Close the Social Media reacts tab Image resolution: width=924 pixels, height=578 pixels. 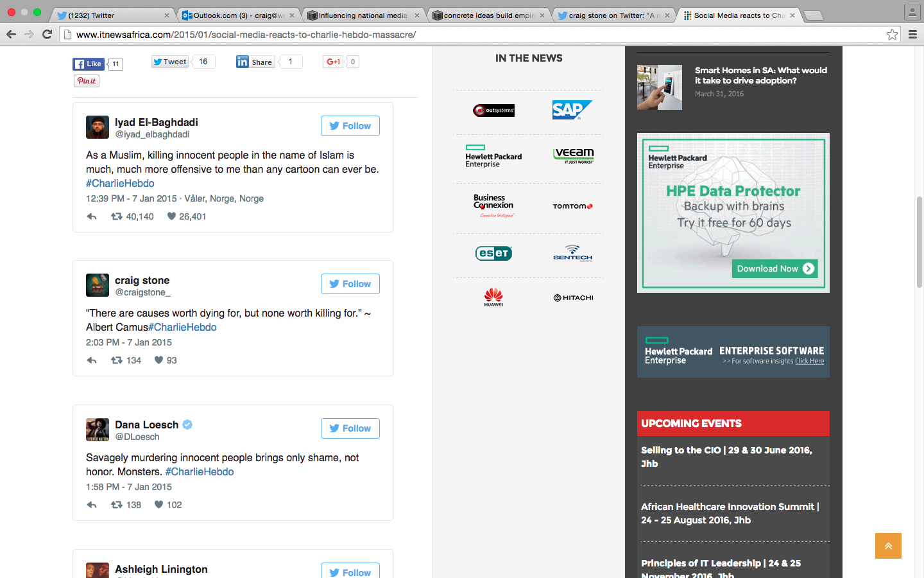792,15
